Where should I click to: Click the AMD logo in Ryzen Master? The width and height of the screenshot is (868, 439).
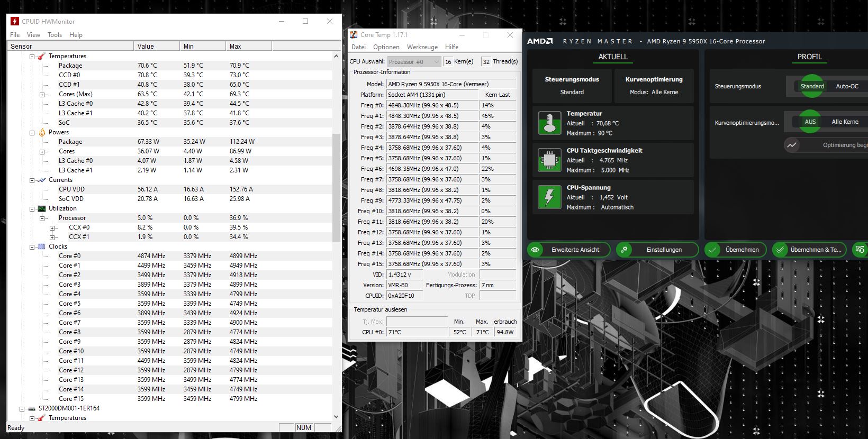click(540, 41)
